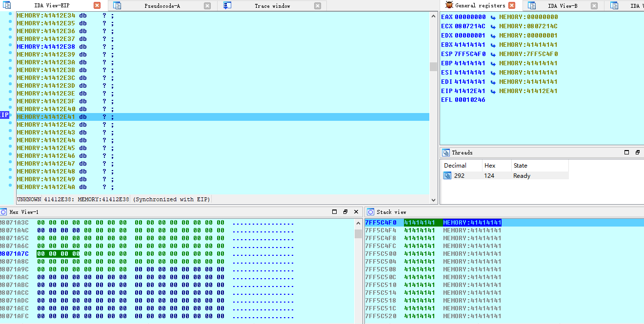Open the IDA View-B tab

pyautogui.click(x=563, y=6)
